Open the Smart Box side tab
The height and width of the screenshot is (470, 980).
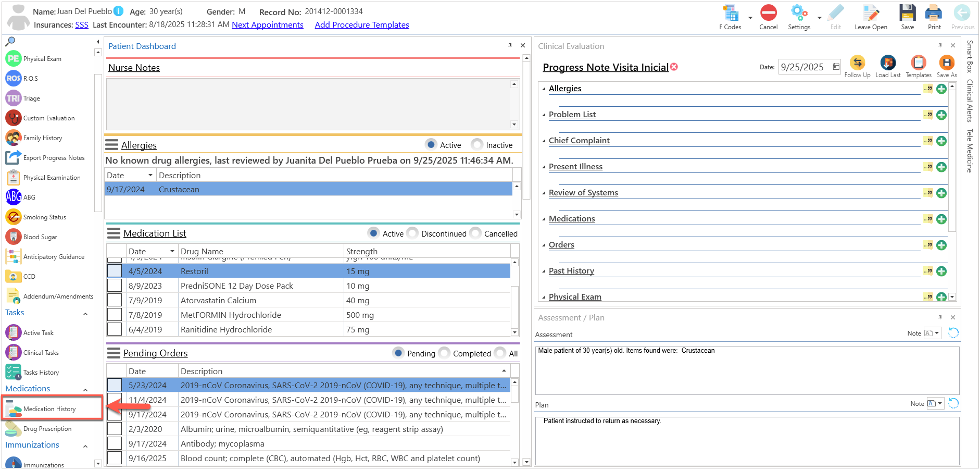970,56
